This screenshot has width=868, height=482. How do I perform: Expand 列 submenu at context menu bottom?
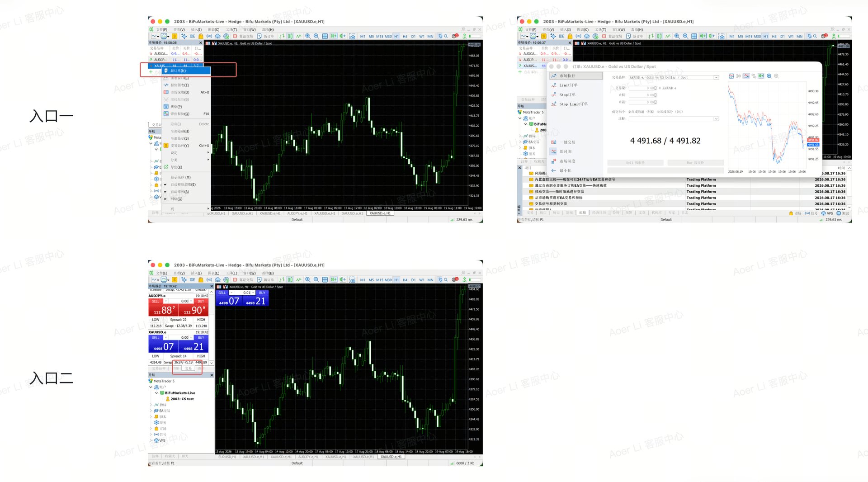[x=186, y=209]
